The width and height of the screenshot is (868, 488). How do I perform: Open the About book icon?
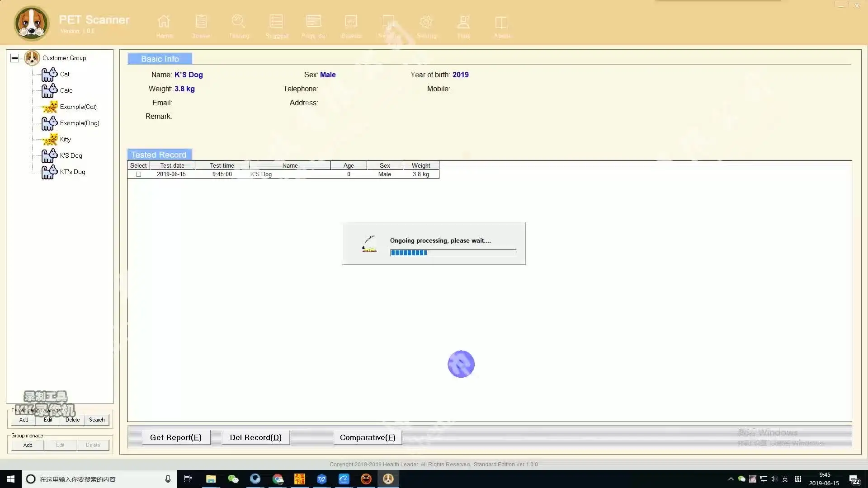point(501,22)
